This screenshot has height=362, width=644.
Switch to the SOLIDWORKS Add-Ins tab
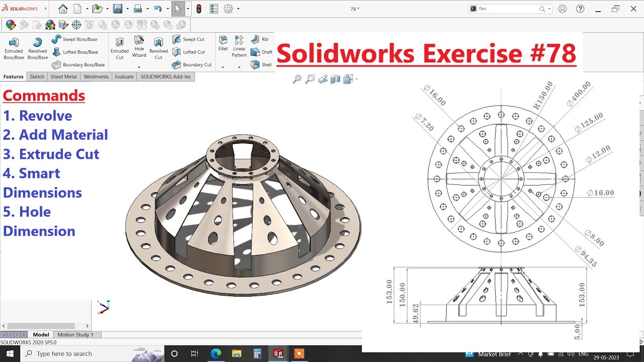click(x=166, y=77)
